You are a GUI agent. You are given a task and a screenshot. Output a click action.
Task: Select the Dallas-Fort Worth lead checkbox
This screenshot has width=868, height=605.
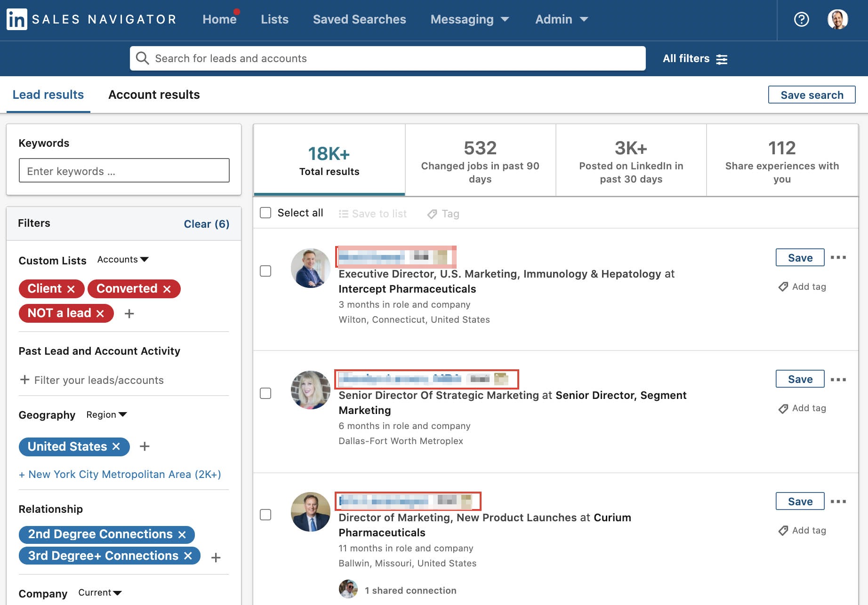265,393
